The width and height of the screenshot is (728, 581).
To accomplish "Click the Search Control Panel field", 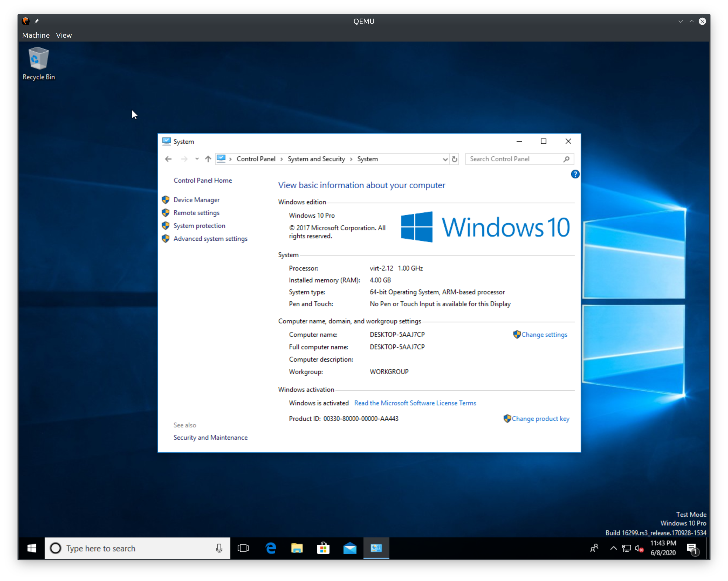I will [x=519, y=159].
